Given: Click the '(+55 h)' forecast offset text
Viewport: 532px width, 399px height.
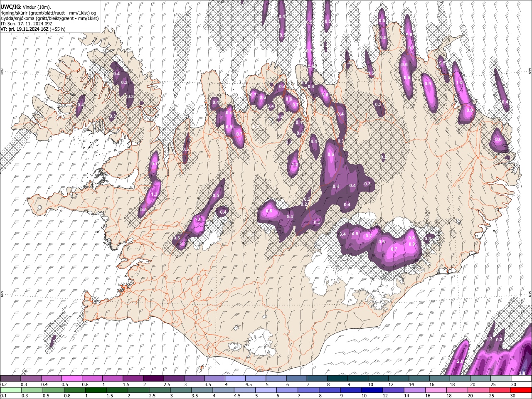Looking at the screenshot, I should pos(57,30).
